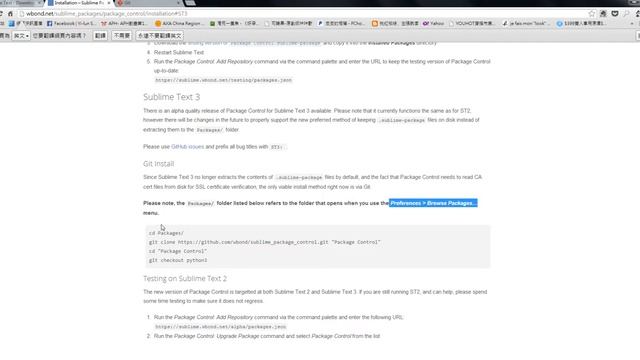
Task: Switch to the Installation - Sublime tab
Action: coord(78,3)
